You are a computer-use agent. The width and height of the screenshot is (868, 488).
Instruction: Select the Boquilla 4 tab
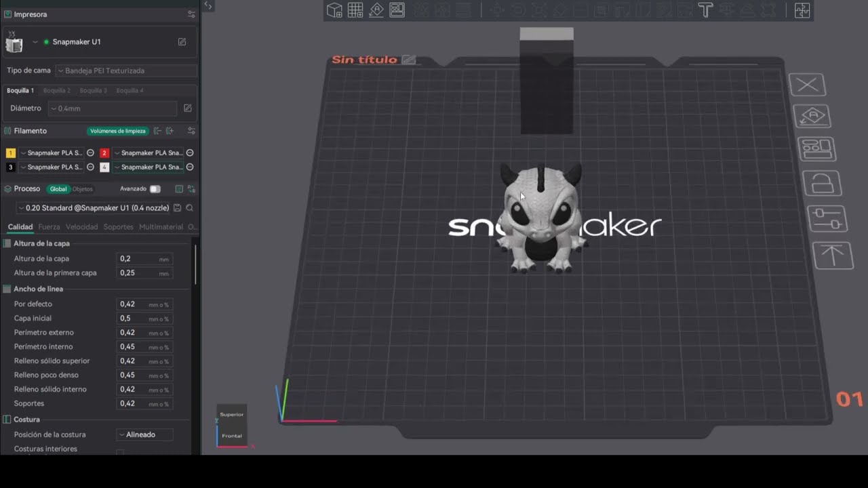point(130,90)
